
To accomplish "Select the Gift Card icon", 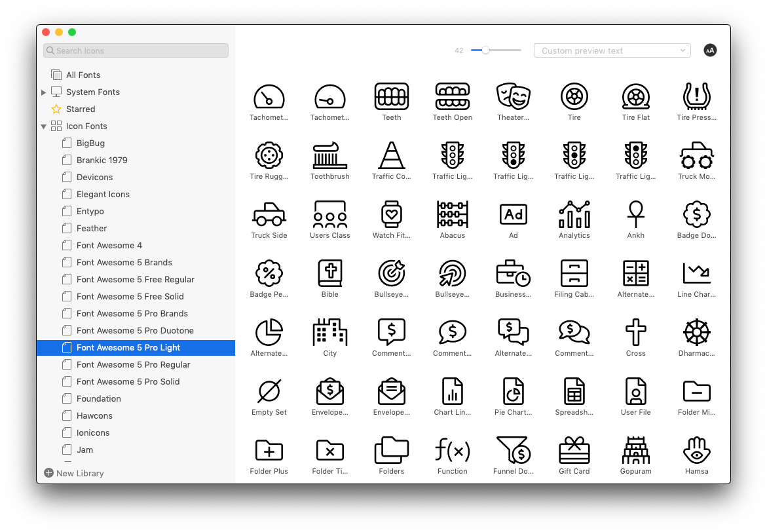I will pyautogui.click(x=574, y=449).
